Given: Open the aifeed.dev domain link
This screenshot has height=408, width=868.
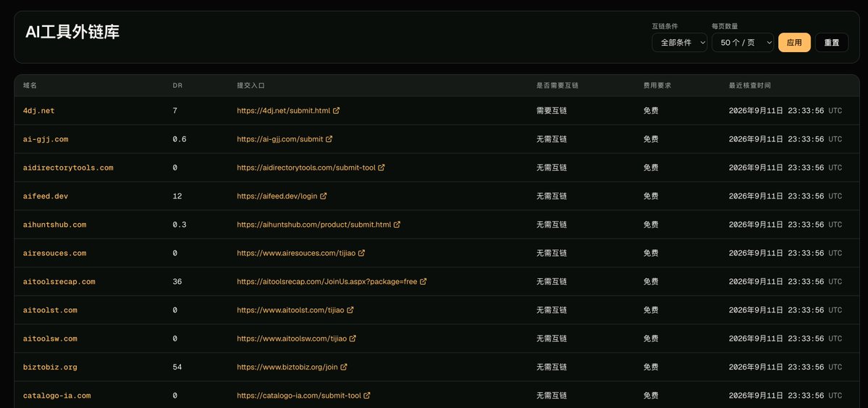Looking at the screenshot, I should pos(46,196).
